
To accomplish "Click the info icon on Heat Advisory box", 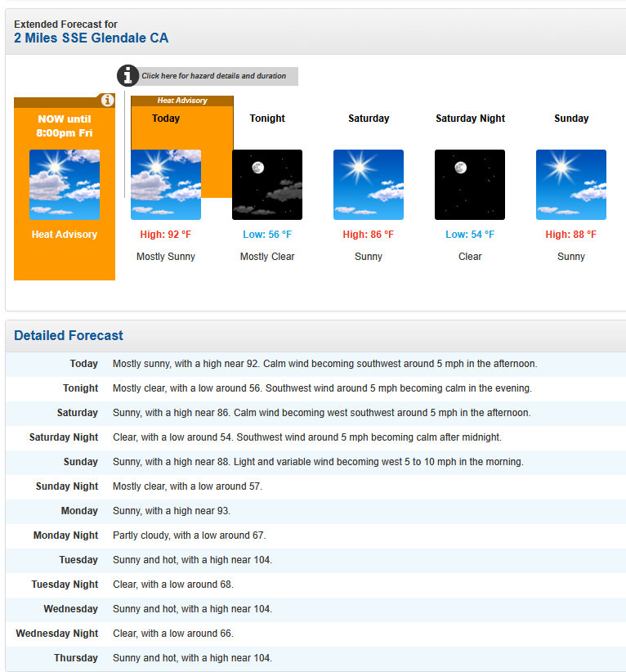I will coord(107,101).
